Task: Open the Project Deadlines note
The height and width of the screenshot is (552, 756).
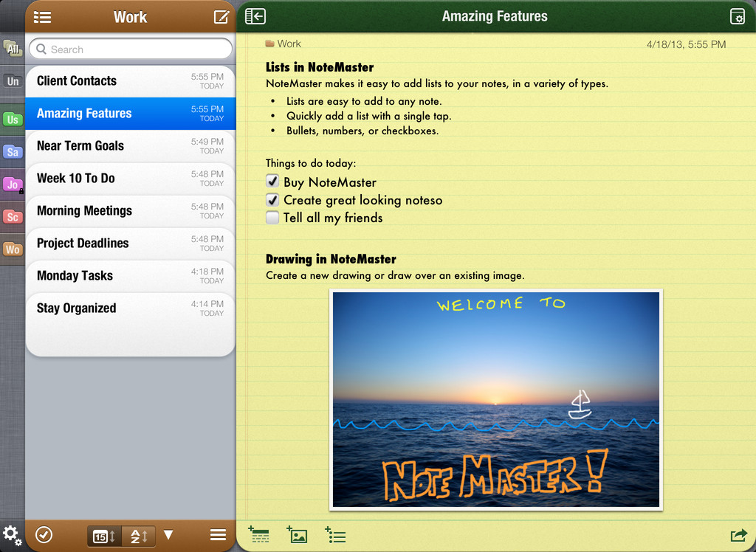Action: click(x=131, y=244)
